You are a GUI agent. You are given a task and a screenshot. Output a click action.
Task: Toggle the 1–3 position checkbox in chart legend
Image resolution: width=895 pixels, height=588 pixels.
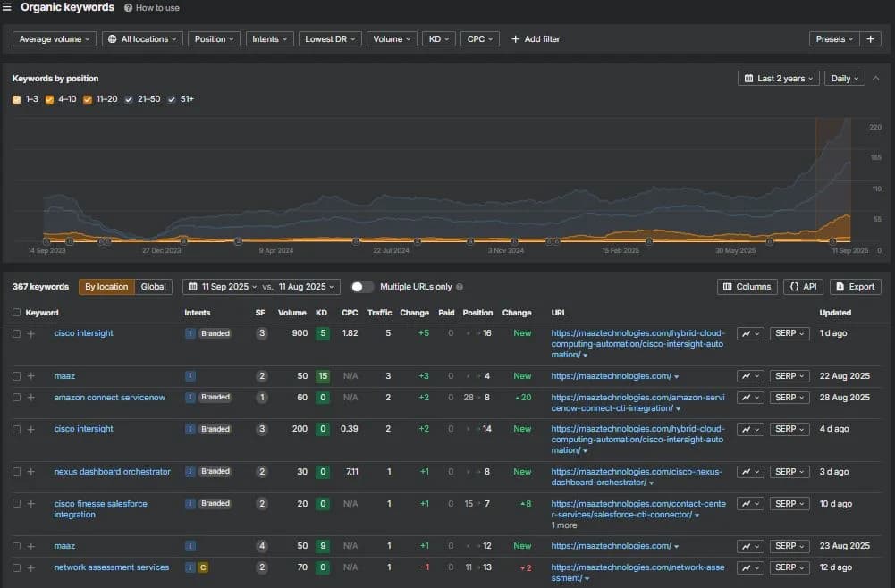(17, 99)
